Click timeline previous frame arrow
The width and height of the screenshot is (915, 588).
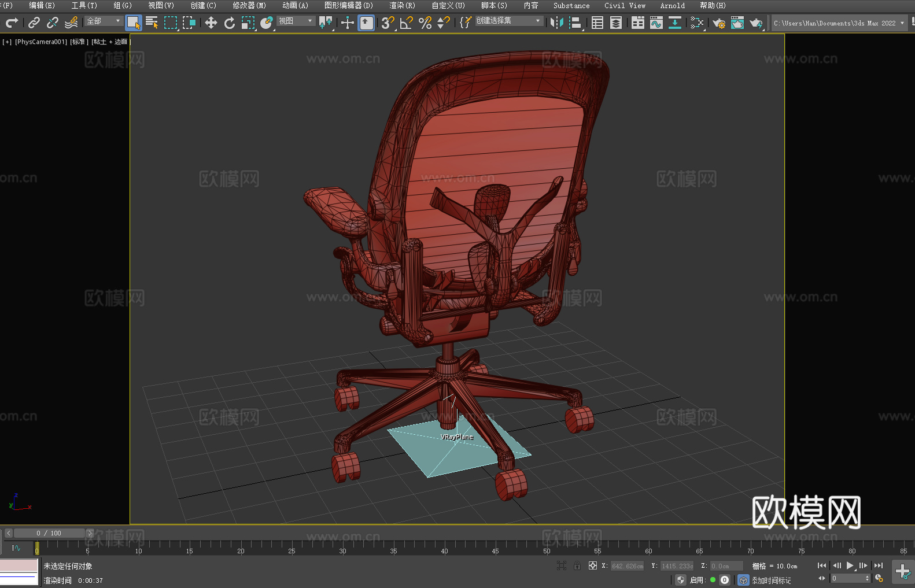point(9,533)
